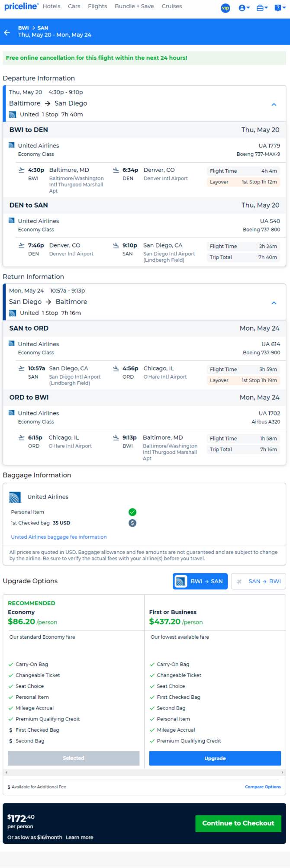Screen dimensions: 290x868
Task: Open United Airlines baggage fee information link
Action: pos(59,537)
